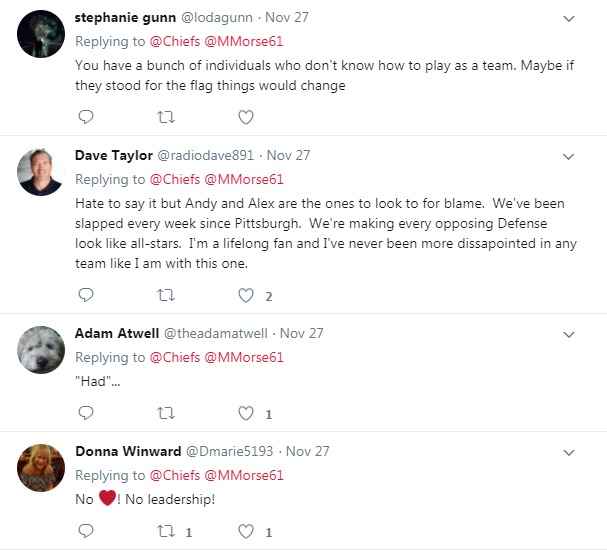Viewport: 607px width, 550px height.
Task: Reply to Dave Taylor's tweet
Action: (x=85, y=295)
